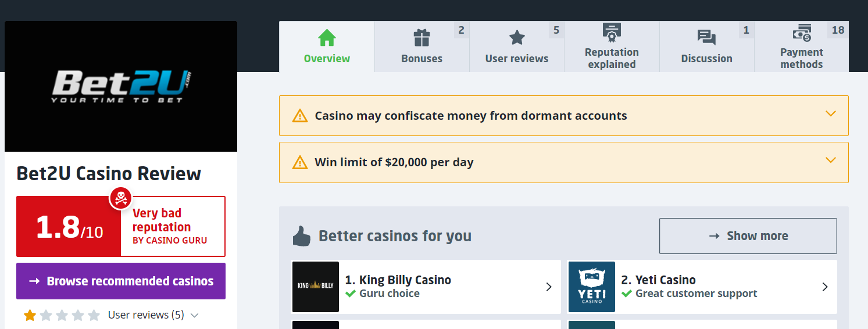The width and height of the screenshot is (868, 329).
Task: Click Browse recommended casinos button
Action: 121,281
